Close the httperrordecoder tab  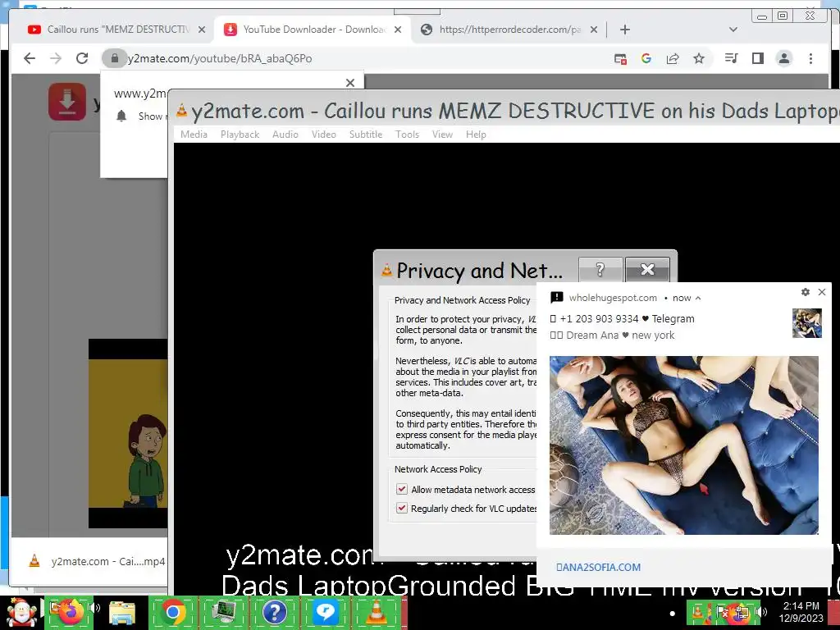[x=594, y=30]
